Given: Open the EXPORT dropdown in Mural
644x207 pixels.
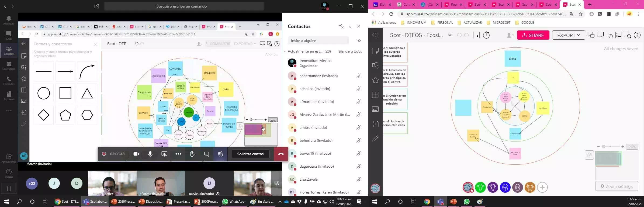Looking at the screenshot, I should point(568,35).
